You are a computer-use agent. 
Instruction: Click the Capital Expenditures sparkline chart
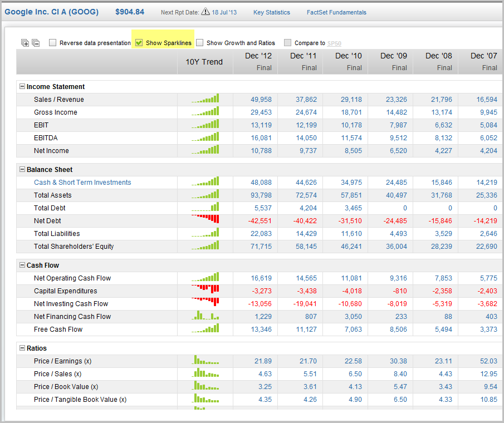(204, 291)
